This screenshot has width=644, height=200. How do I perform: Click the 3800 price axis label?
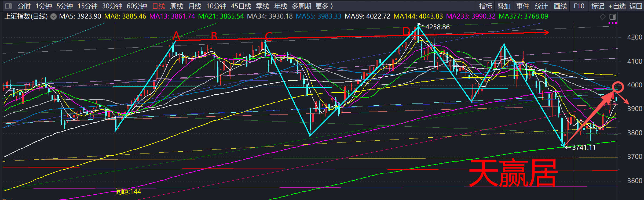click(635, 133)
